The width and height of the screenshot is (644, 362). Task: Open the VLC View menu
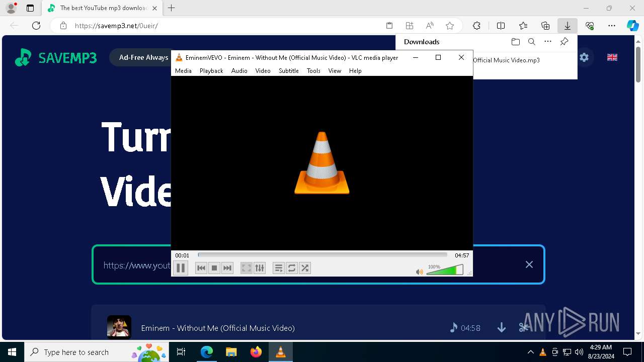point(335,71)
